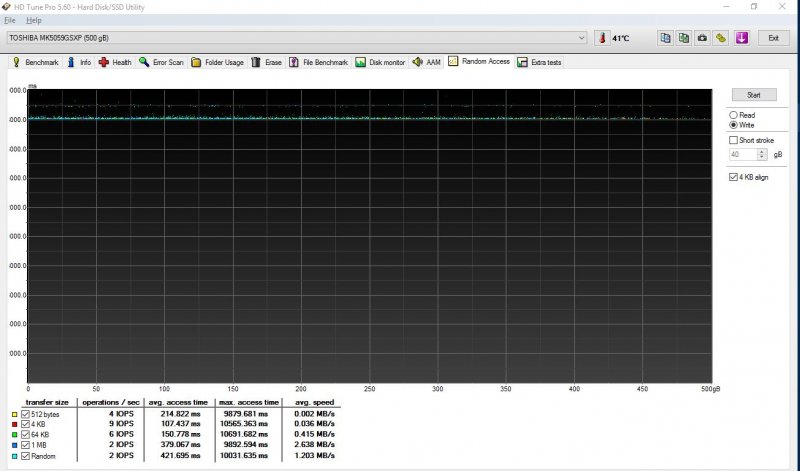Click the green copy results icon

click(684, 38)
